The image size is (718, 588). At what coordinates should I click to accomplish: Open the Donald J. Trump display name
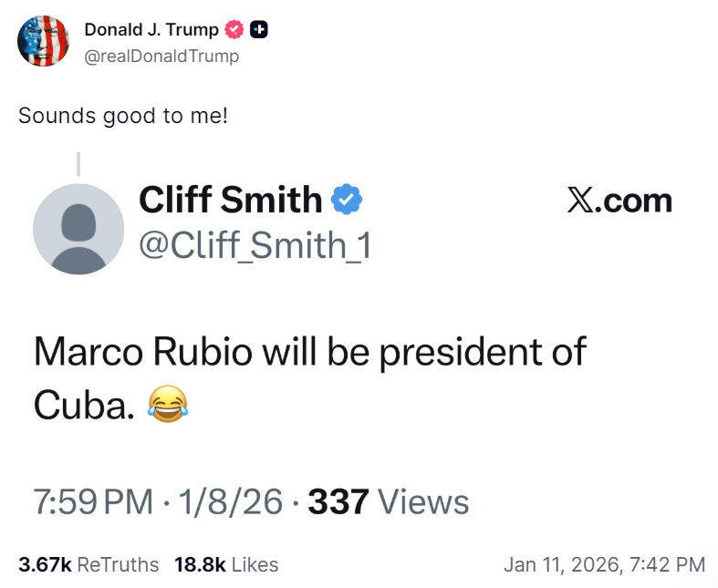[151, 30]
